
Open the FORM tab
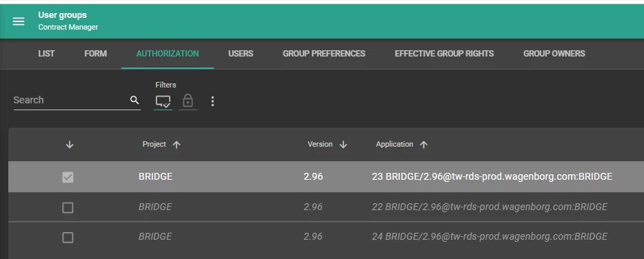(96, 54)
